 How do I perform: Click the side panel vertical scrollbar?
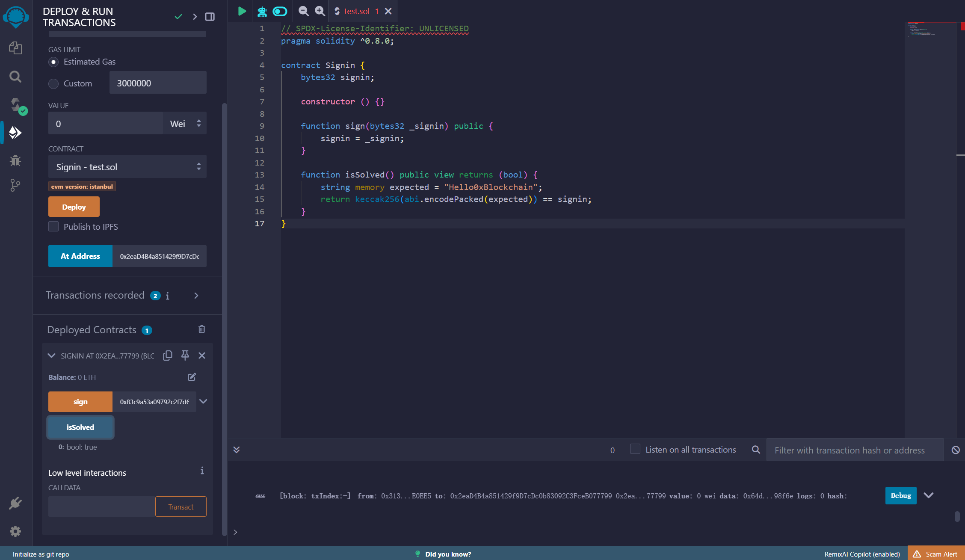[225, 319]
